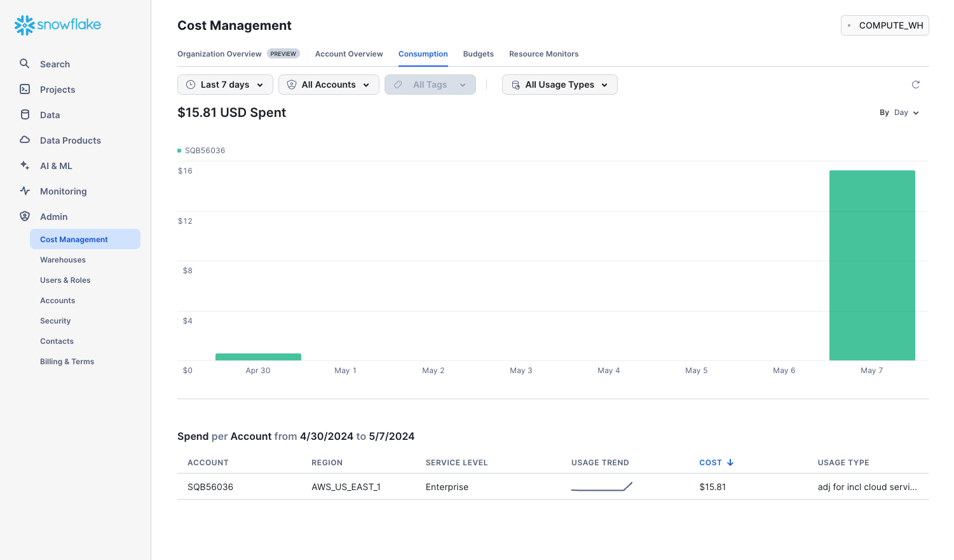Click the Data database icon
Screen dimensions: 954x560
coord(25,114)
